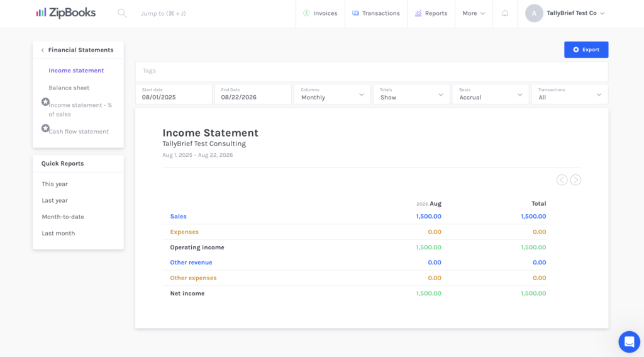
Task: Edit the End Date field
Action: pos(253,94)
